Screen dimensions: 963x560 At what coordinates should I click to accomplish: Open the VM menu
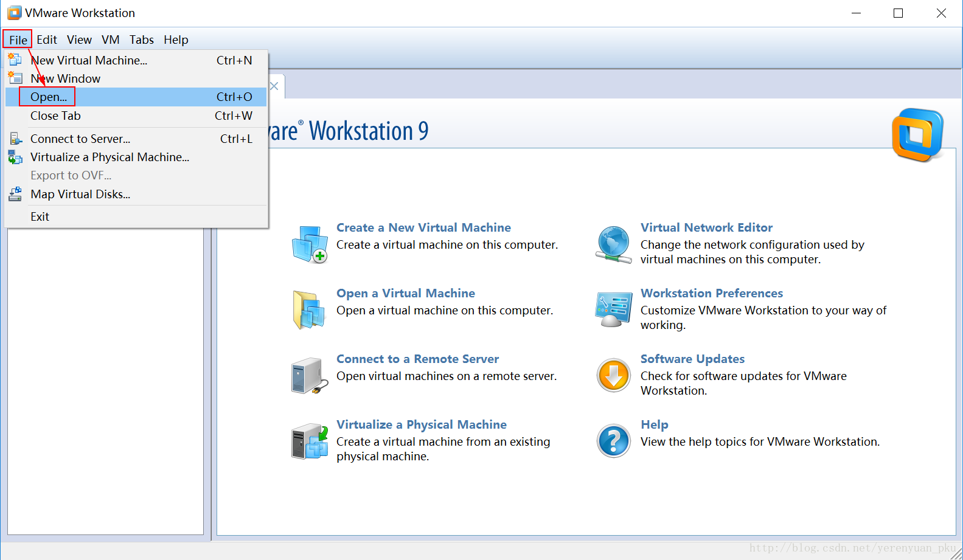pyautogui.click(x=110, y=40)
